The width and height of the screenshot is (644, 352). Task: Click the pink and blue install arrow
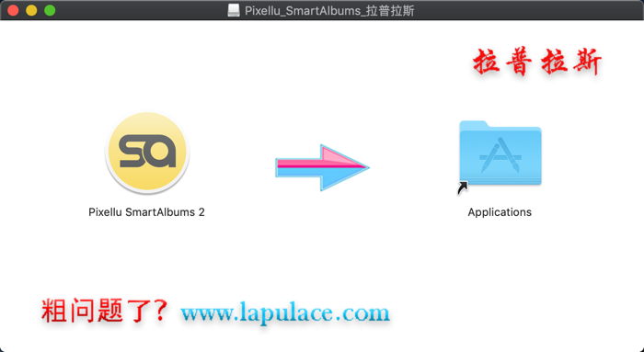tap(322, 167)
